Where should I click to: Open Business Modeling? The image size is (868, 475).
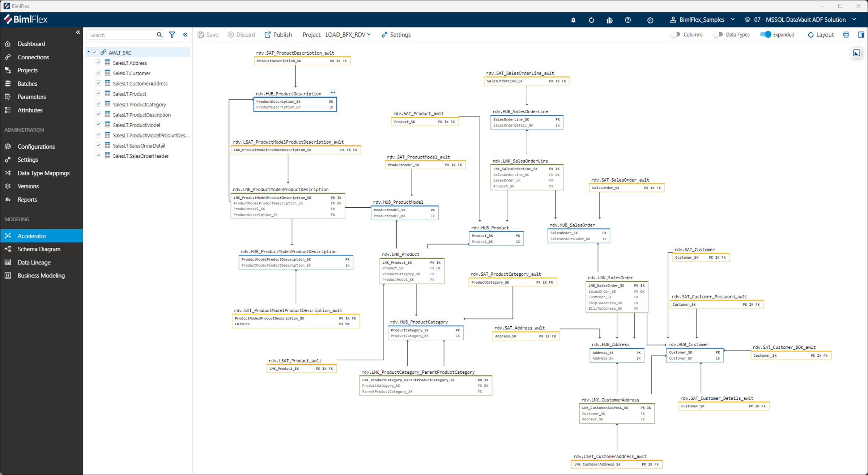[41, 275]
